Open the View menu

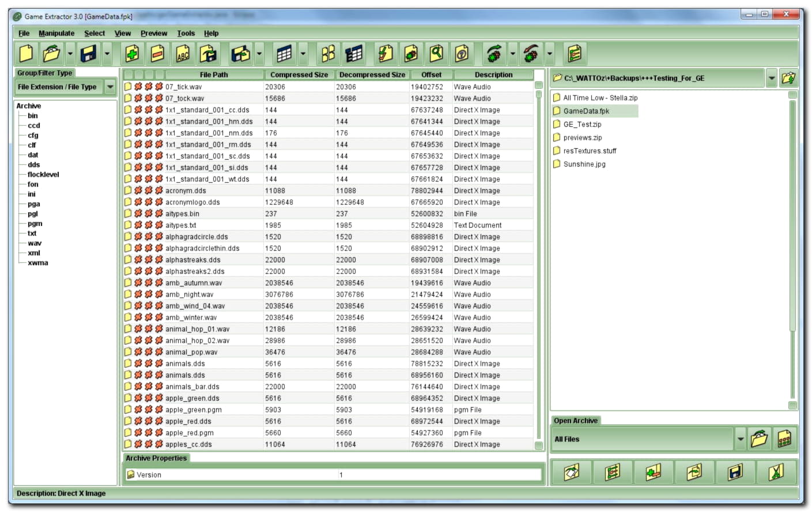coord(123,33)
